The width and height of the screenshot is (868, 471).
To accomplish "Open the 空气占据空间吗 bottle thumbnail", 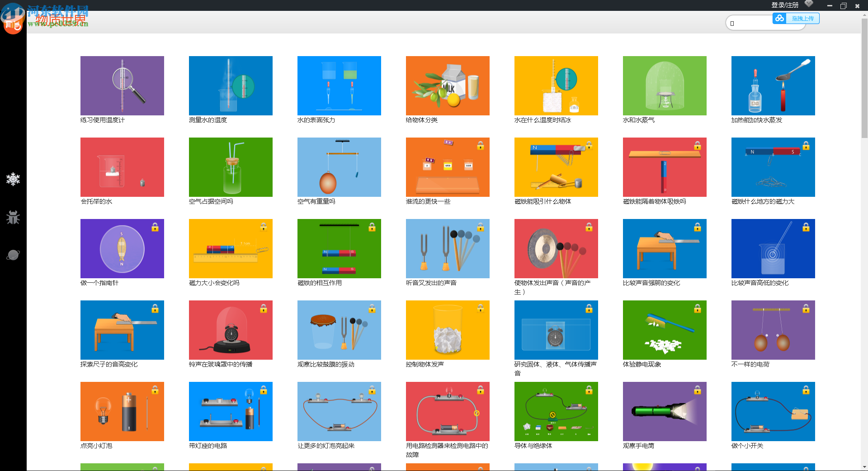I will coord(231,167).
